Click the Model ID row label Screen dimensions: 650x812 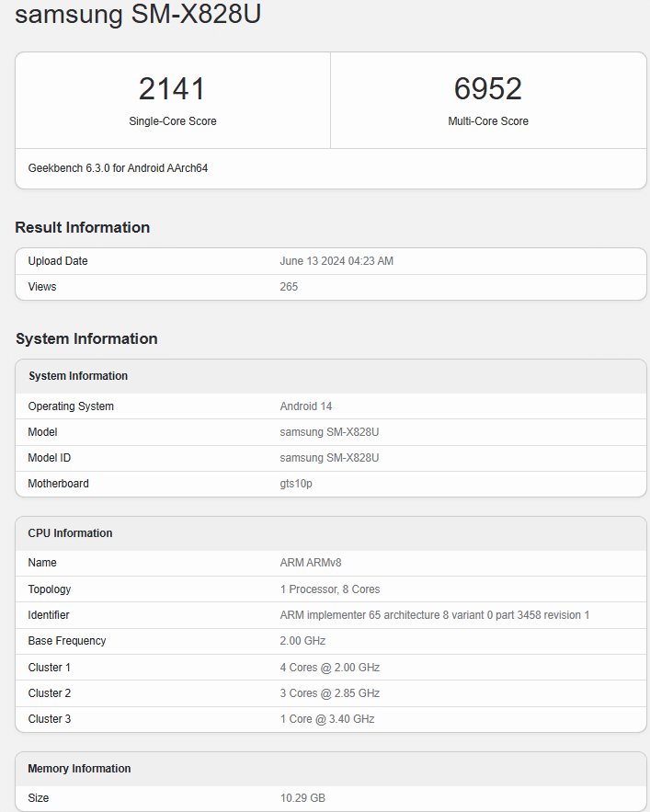51,458
